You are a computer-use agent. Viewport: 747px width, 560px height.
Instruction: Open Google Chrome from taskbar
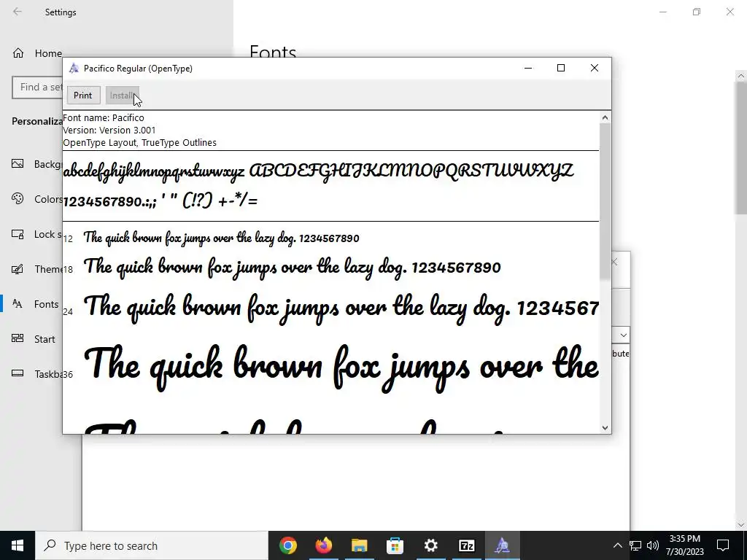point(288,545)
